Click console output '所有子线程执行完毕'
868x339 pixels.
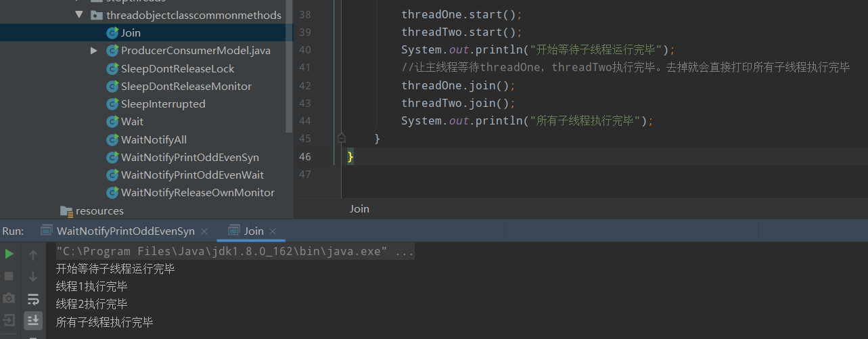[104, 322]
